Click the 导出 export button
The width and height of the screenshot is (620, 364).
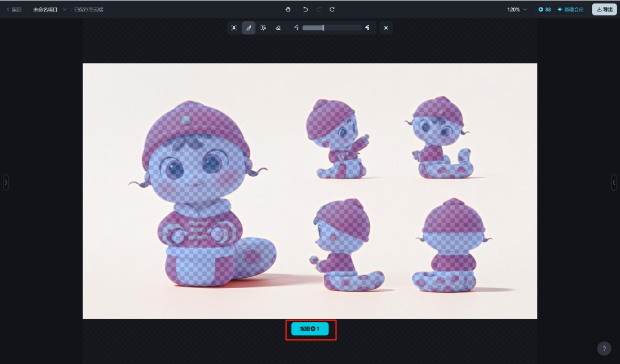click(x=604, y=9)
